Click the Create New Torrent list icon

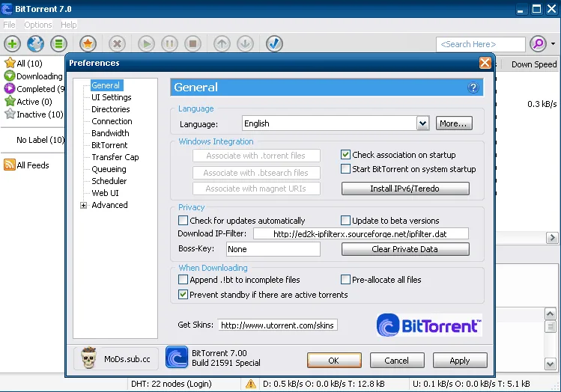pos(58,43)
